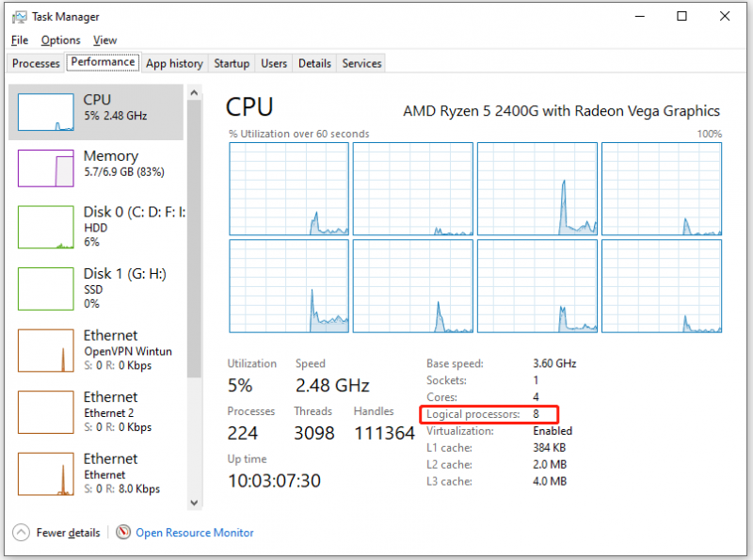Click the Threads count 3098
The height and width of the screenshot is (560, 753).
click(x=314, y=433)
